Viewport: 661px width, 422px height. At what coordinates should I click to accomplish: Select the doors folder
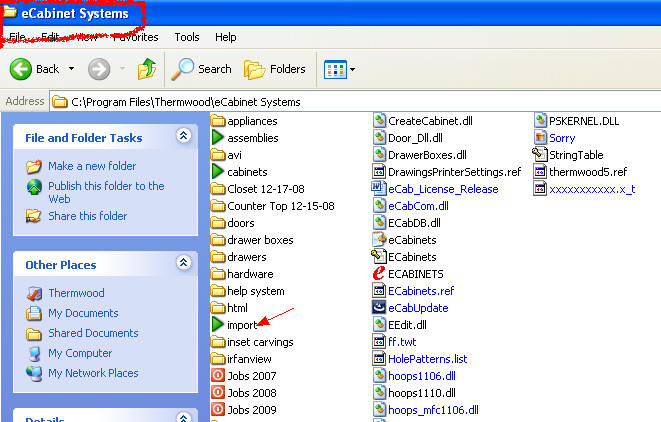[233, 223]
